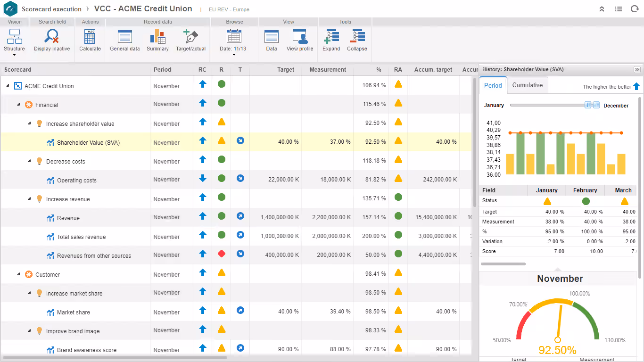
Task: Collapse the Decrease costs node
Action: 30,161
